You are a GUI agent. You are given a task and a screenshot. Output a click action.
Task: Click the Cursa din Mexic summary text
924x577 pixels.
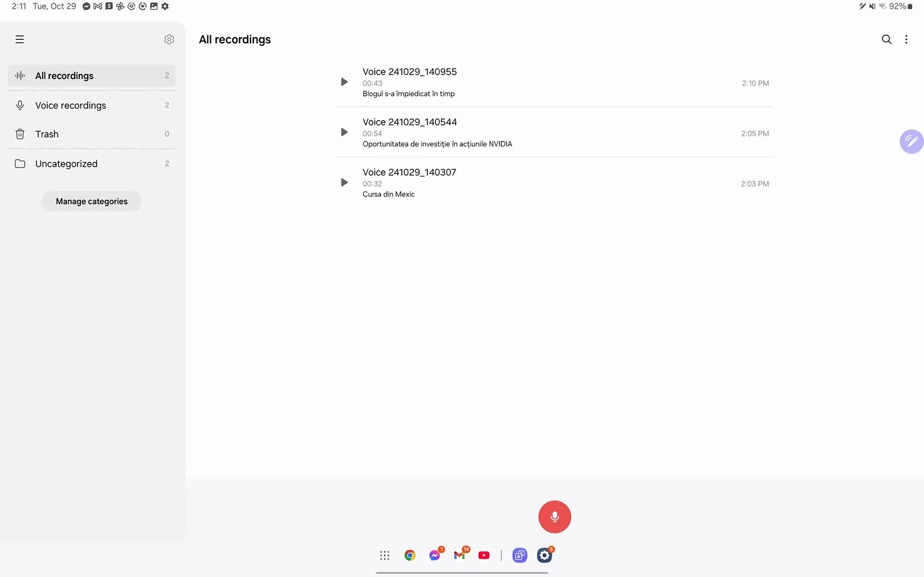[x=389, y=194]
